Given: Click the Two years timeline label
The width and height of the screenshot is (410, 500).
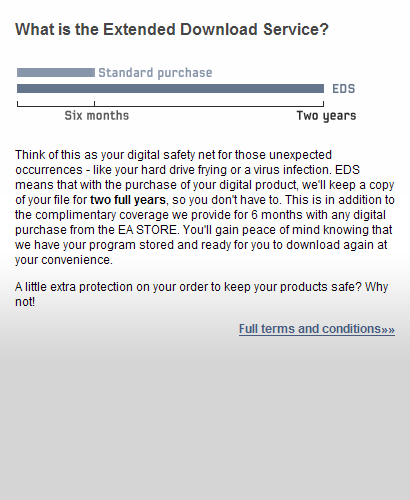Looking at the screenshot, I should pos(326,116).
